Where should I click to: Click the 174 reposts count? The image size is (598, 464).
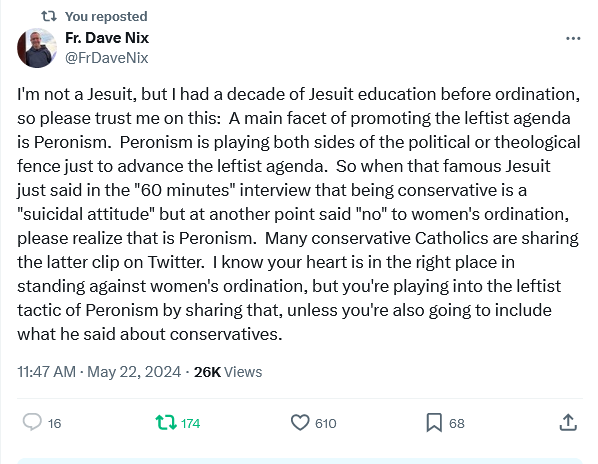190,424
